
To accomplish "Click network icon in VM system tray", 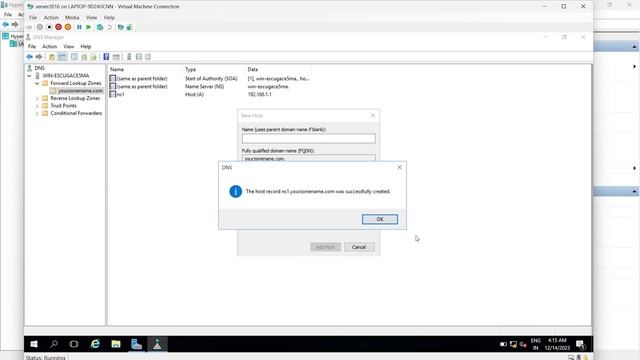I will (513, 344).
